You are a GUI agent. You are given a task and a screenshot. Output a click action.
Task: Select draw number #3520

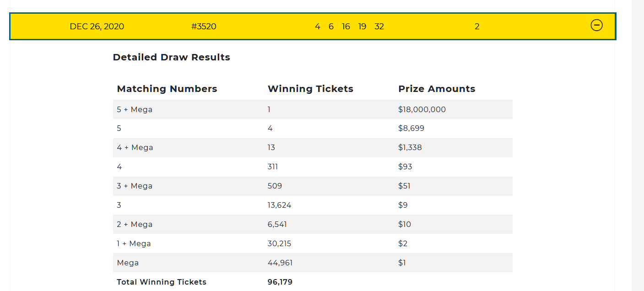(x=204, y=27)
